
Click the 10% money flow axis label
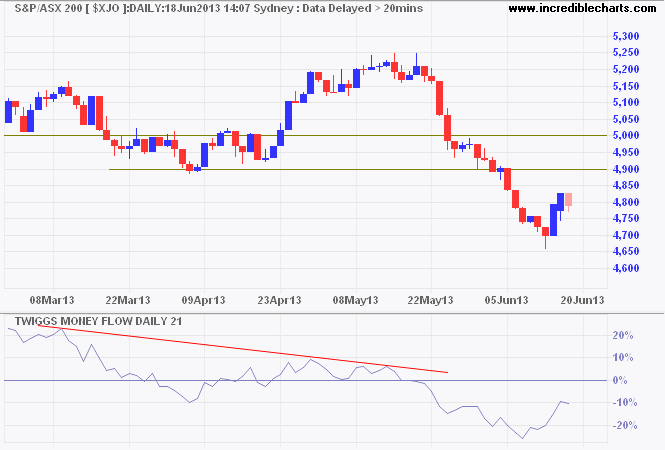pos(623,358)
